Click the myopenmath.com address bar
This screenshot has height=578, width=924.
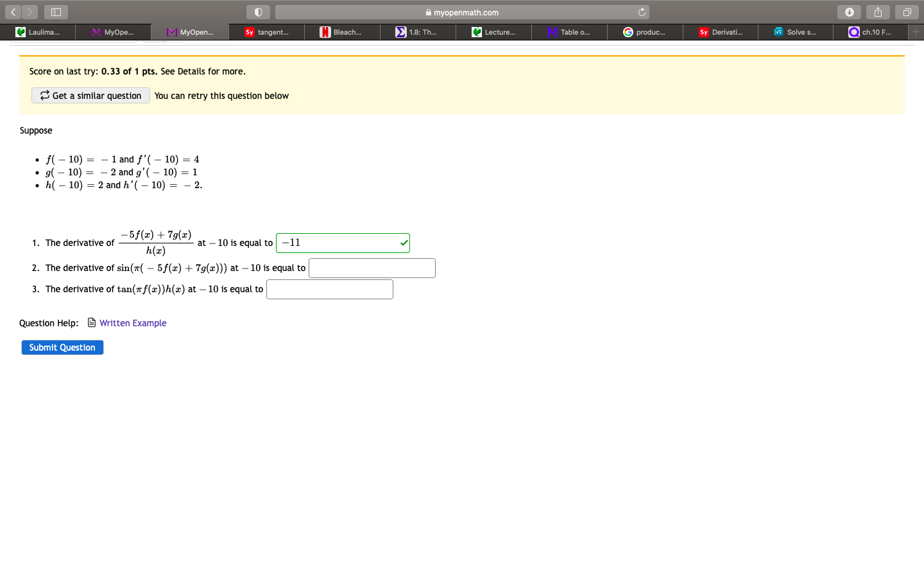462,12
